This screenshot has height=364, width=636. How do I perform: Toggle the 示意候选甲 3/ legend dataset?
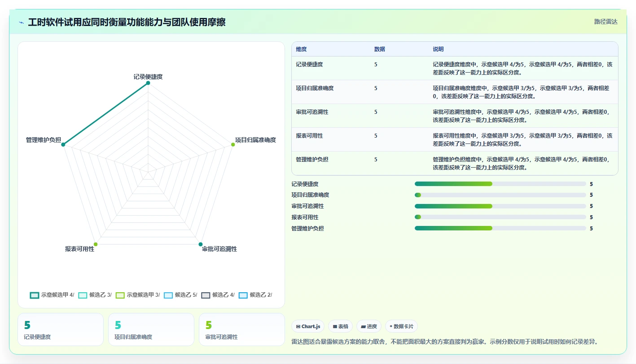coord(138,295)
